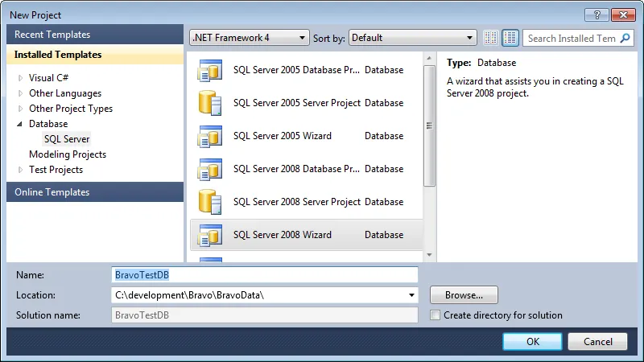Viewport: 644px width, 362px height.
Task: Expand the Other Project Types node
Action: tap(21, 109)
